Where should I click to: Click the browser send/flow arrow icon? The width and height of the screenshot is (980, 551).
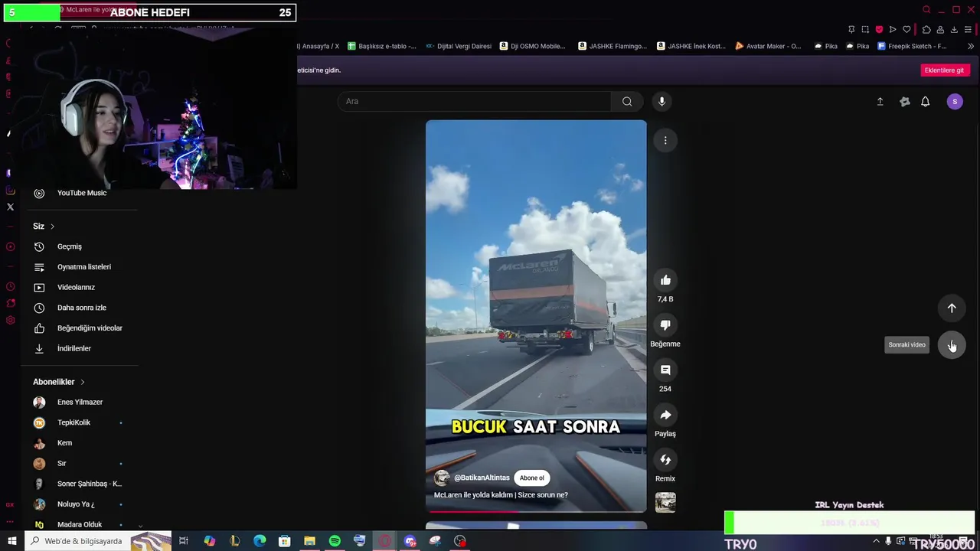[893, 29]
